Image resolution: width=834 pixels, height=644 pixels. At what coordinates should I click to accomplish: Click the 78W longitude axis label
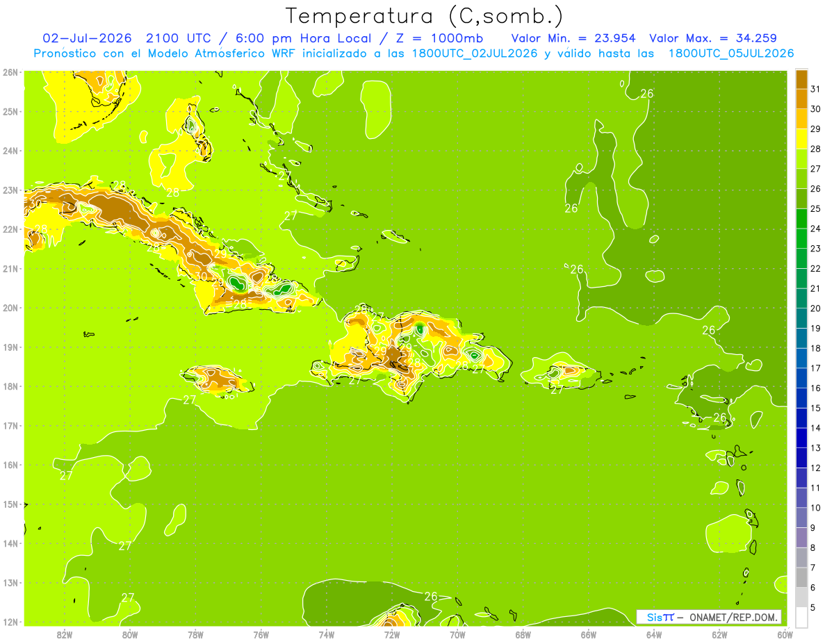(195, 634)
